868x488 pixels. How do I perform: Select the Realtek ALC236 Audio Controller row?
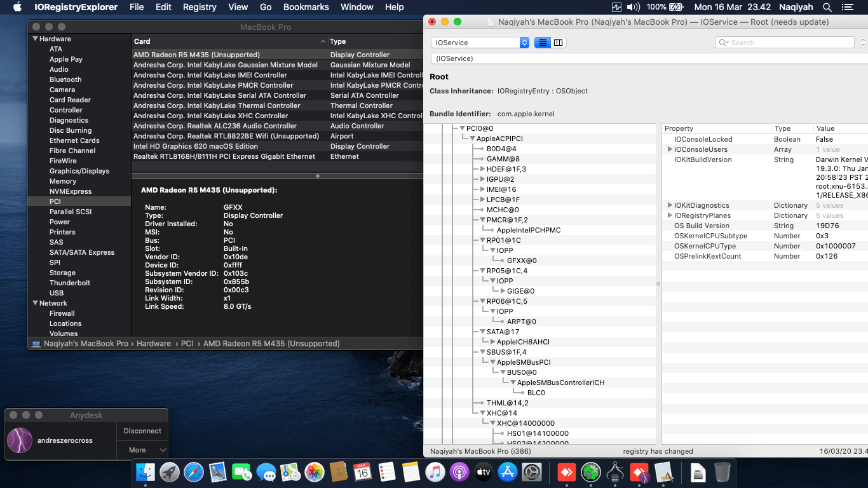tap(277, 126)
